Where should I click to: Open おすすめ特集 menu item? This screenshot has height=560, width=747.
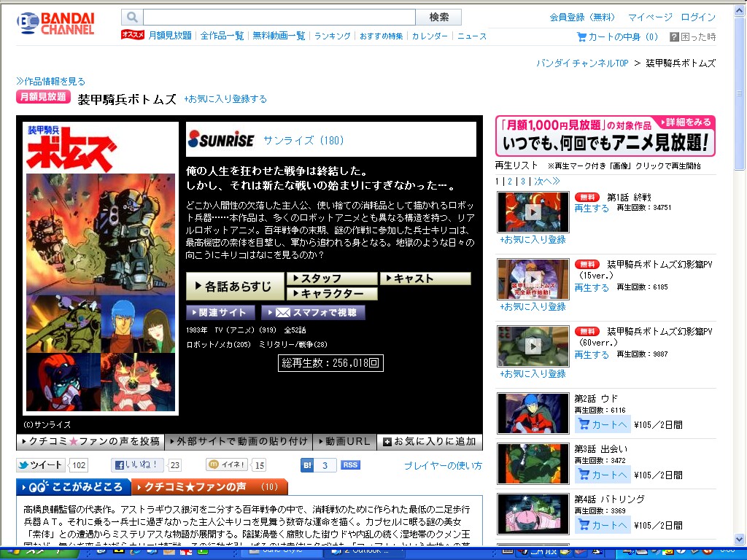coord(381,36)
